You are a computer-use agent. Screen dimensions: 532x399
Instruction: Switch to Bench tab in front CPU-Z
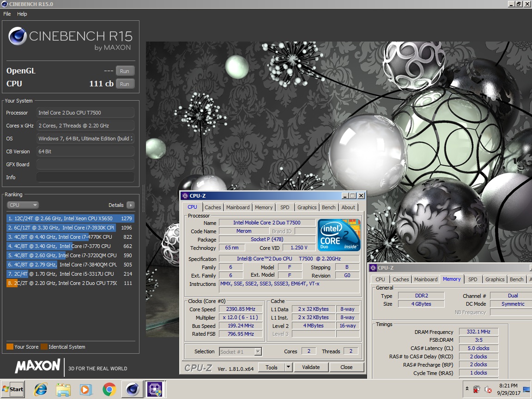click(328, 207)
